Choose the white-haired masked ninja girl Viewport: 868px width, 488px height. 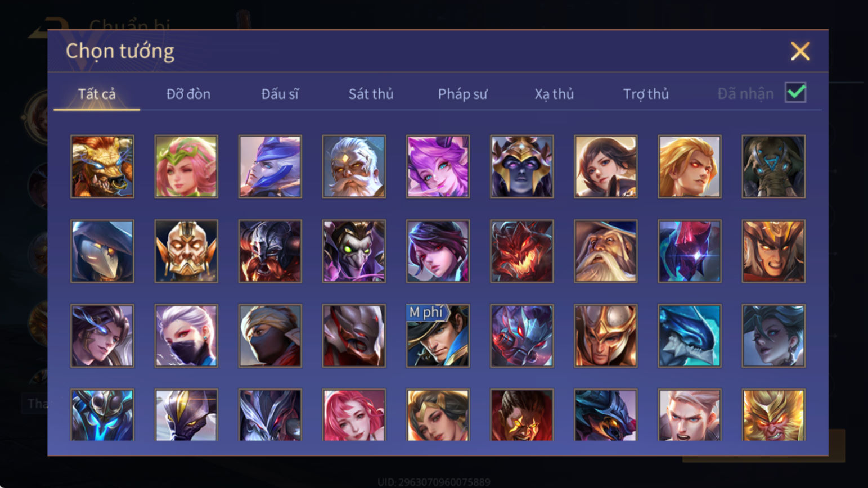pyautogui.click(x=186, y=336)
